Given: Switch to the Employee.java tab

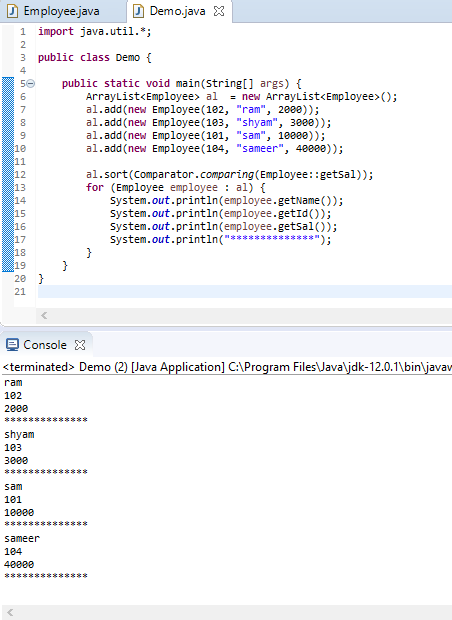Looking at the screenshot, I should pyautogui.click(x=61, y=11).
